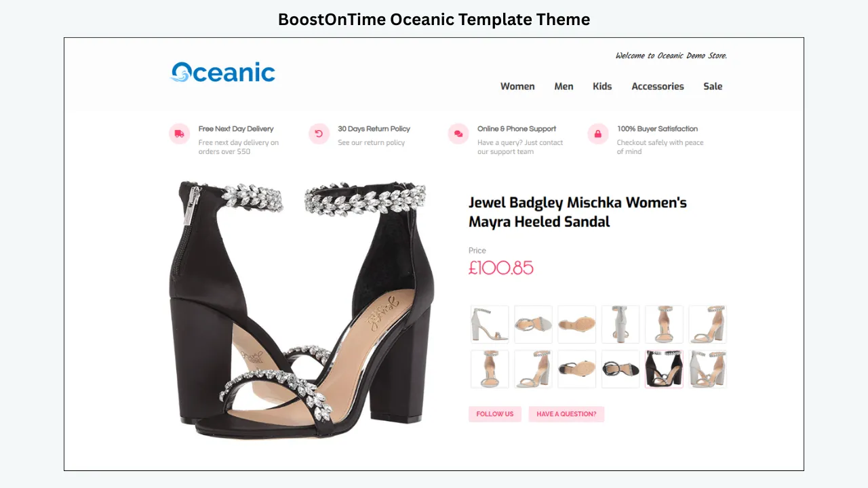Click the BoostOnTime Oceanic Template Theme heading

click(x=434, y=20)
